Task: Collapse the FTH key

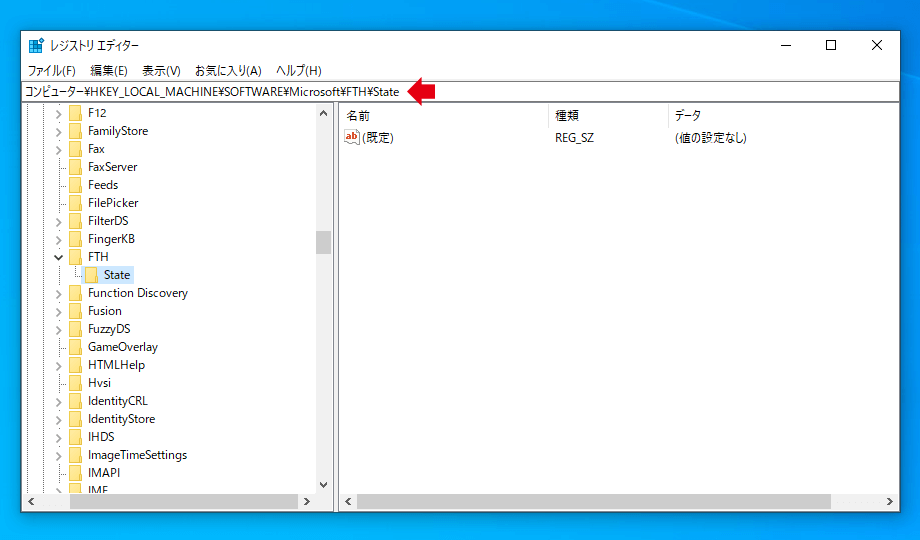Action: coord(58,257)
